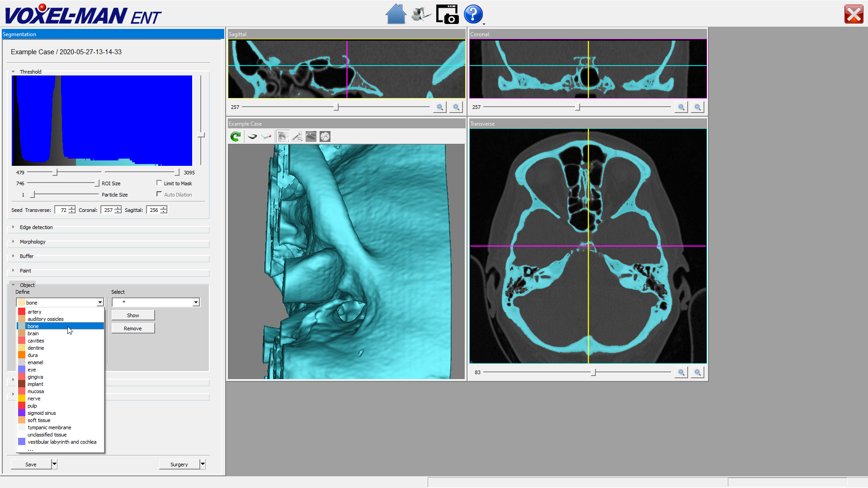Enable the Limit to Mask checkbox
This screenshot has width=868, height=488.
[159, 183]
